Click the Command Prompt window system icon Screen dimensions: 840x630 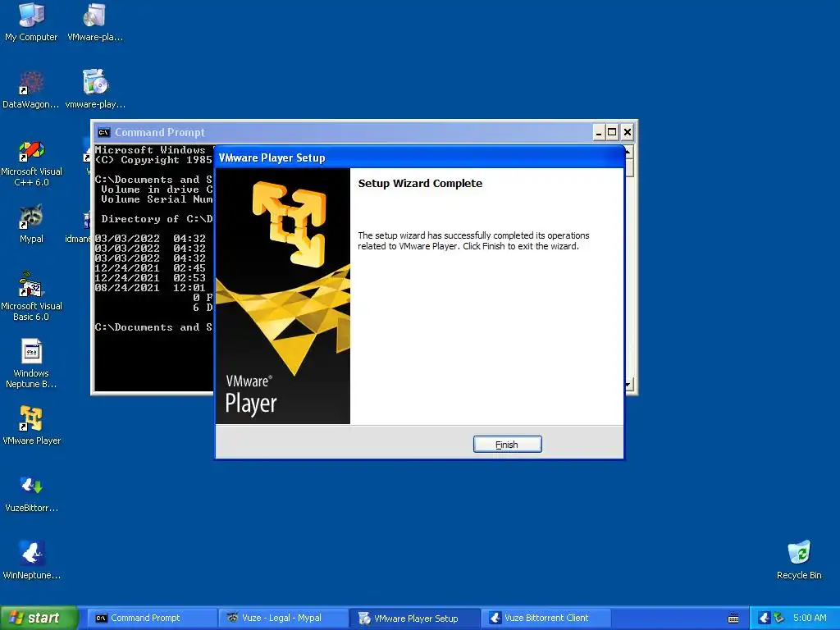click(x=103, y=132)
